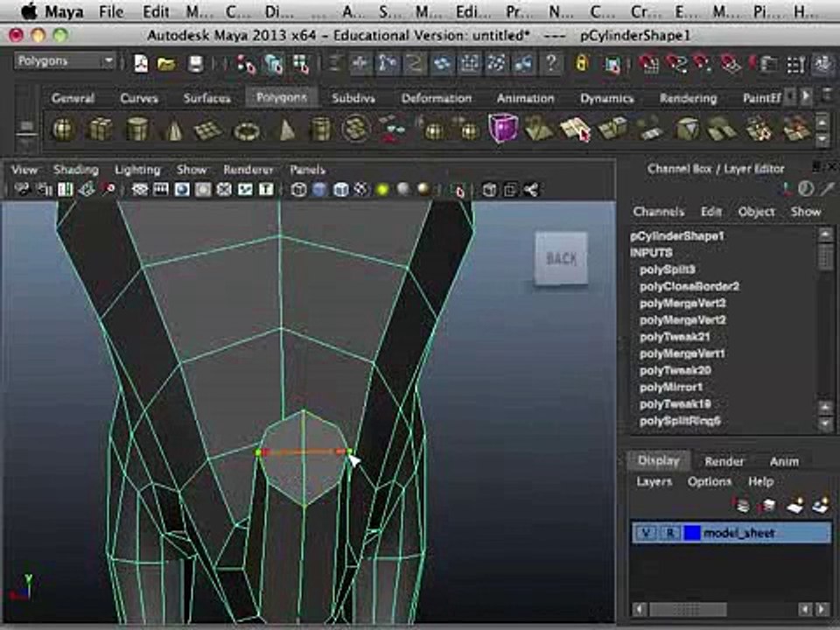This screenshot has height=630, width=840.
Task: Enable use all lights bulb icon
Action: (x=382, y=189)
